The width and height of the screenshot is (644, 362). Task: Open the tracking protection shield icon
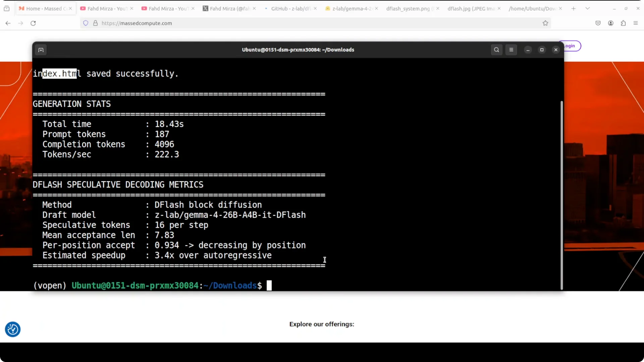(86, 23)
